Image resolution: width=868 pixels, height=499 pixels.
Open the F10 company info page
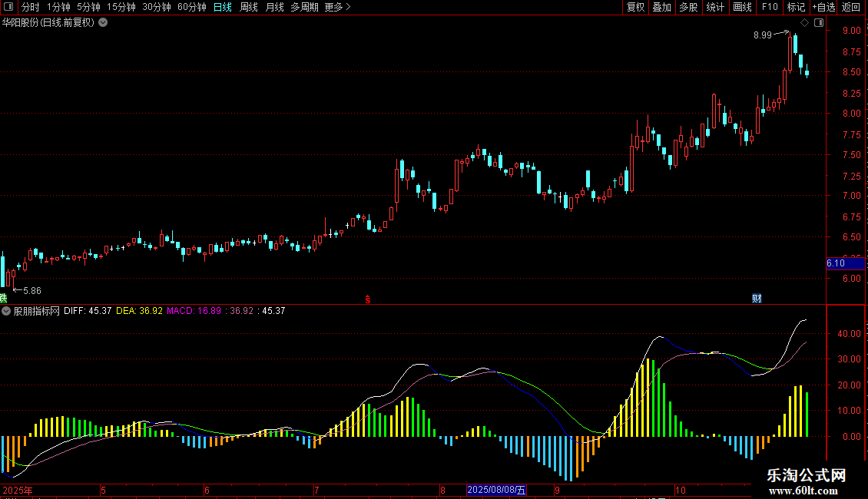point(769,7)
